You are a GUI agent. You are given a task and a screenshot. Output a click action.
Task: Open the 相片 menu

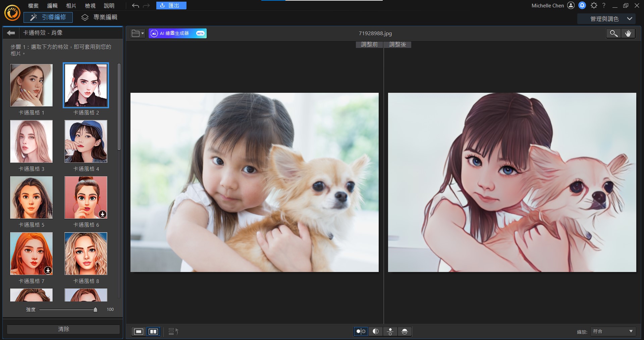click(x=71, y=6)
